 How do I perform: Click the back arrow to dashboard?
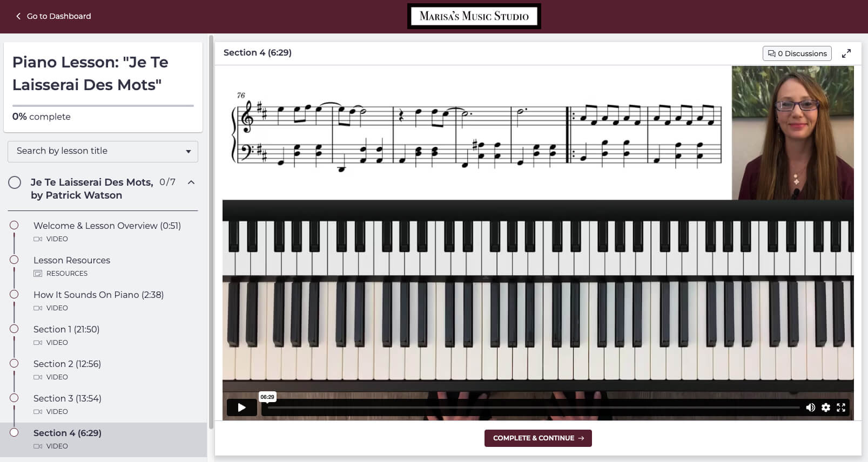[18, 16]
